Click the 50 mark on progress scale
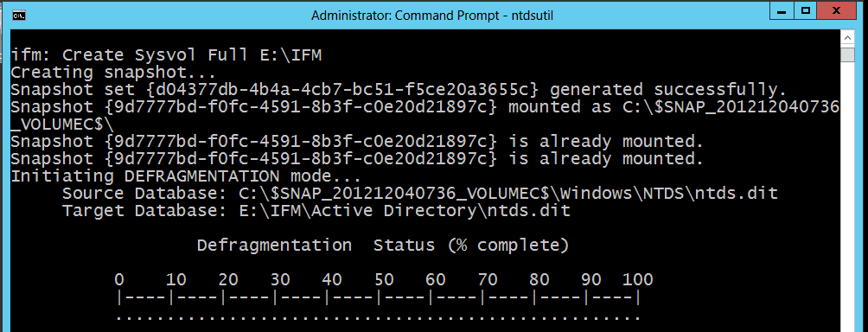 pos(385,279)
